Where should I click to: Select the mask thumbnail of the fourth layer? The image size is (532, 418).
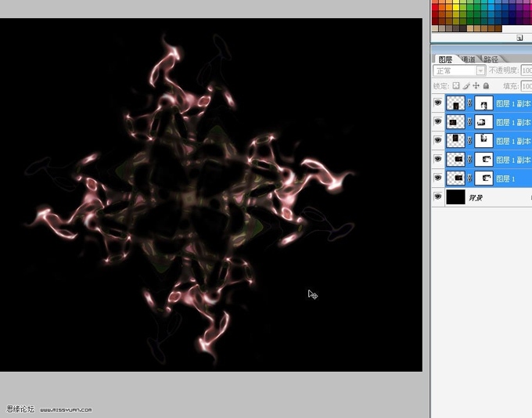click(x=483, y=159)
